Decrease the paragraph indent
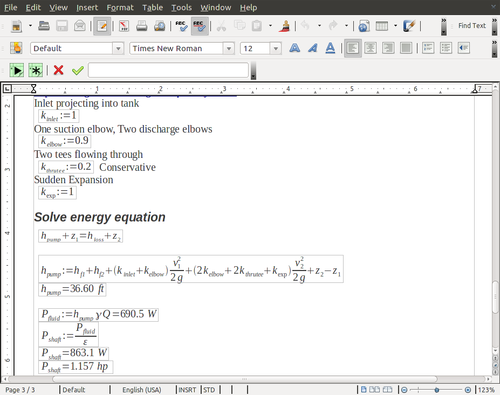This screenshot has width=500, height=395. tap(464, 48)
